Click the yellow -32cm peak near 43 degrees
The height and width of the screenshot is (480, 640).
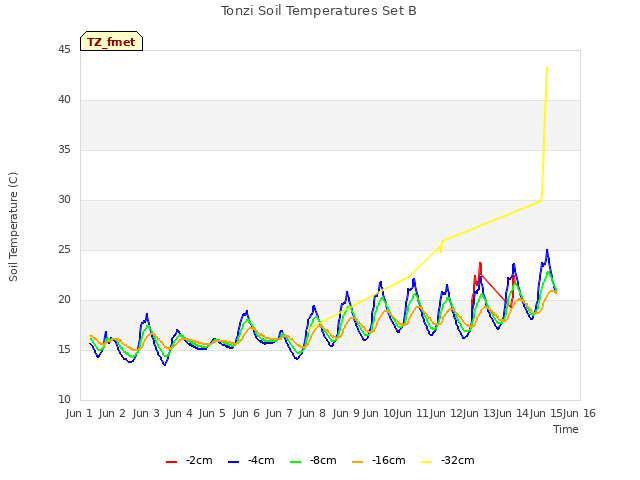click(x=547, y=68)
